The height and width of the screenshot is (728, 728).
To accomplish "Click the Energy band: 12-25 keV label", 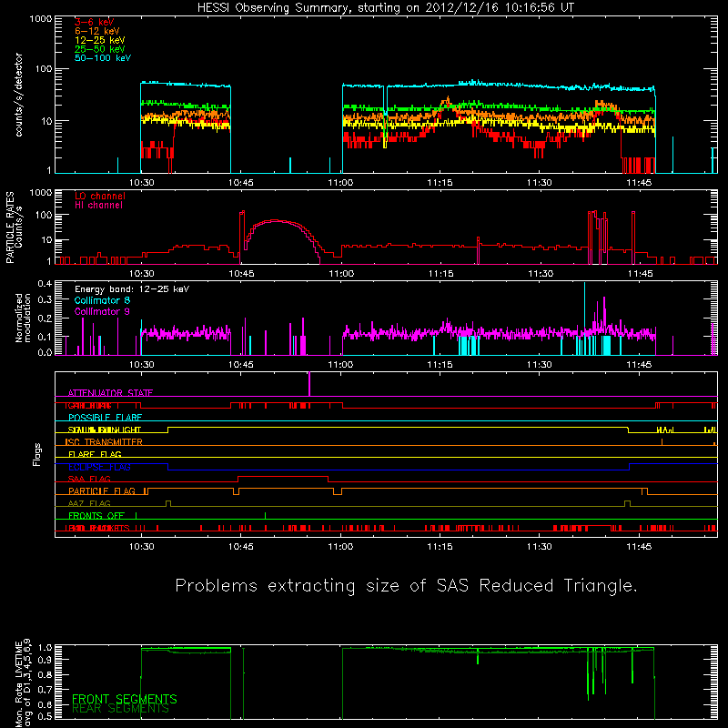I will [132, 289].
